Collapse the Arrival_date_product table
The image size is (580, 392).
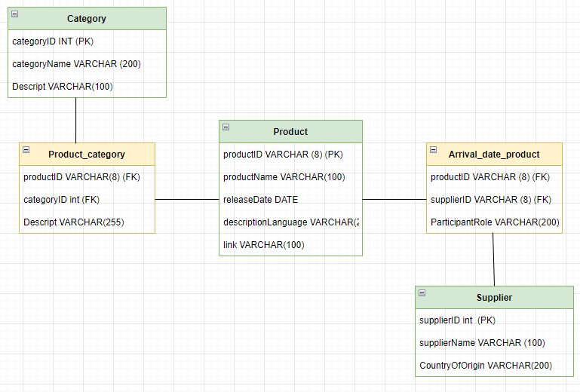point(434,150)
